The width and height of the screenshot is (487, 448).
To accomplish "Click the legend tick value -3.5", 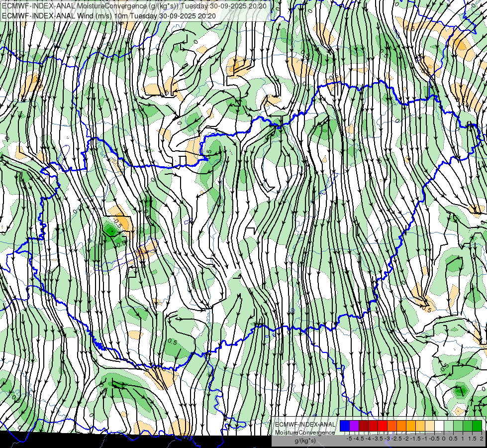I will 378,439.
